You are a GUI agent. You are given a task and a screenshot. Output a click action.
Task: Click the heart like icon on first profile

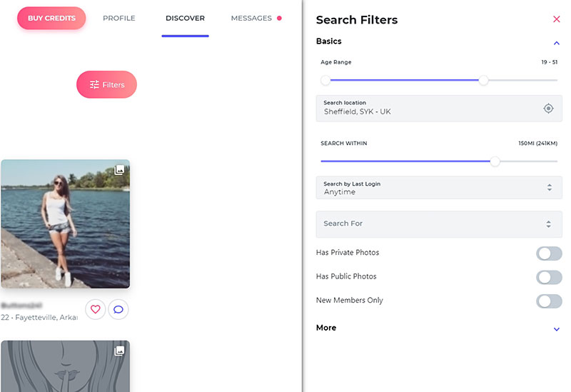(96, 309)
